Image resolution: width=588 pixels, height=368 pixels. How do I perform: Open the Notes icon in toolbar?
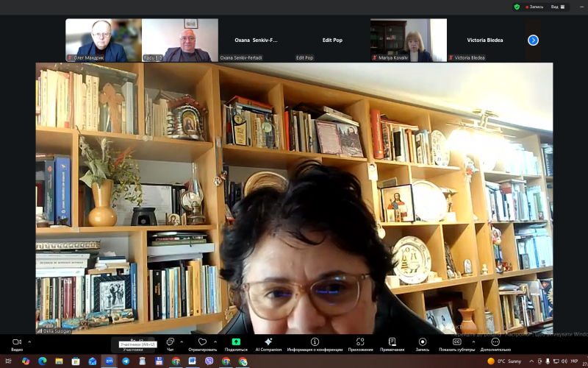point(392,342)
